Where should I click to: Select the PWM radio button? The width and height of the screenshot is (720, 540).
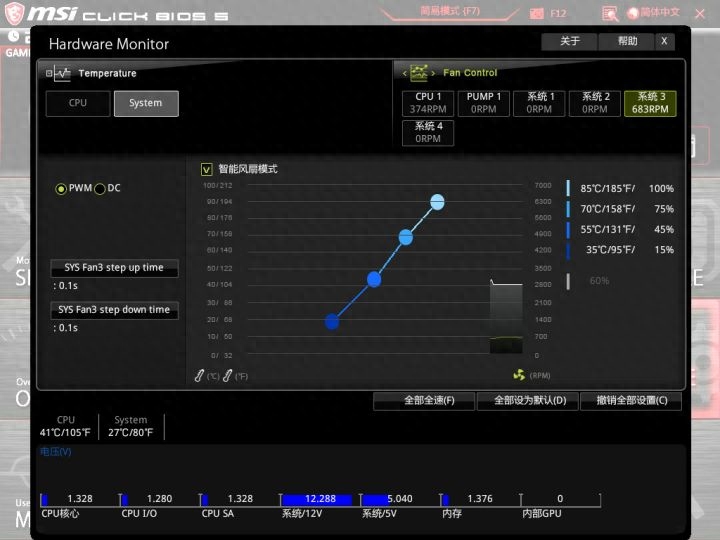pos(61,189)
